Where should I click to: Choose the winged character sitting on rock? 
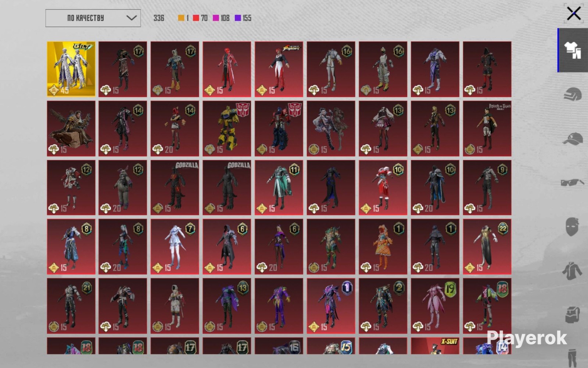[x=71, y=128]
